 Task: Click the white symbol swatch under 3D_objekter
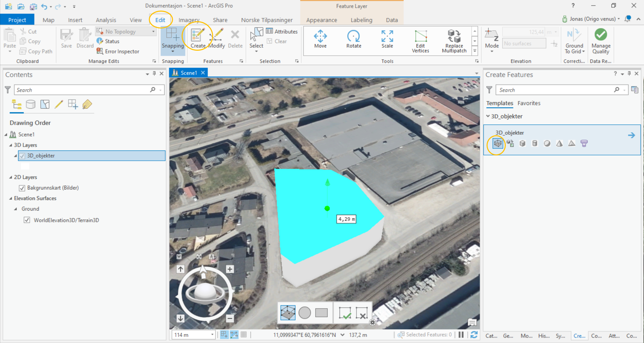pyautogui.click(x=25, y=166)
